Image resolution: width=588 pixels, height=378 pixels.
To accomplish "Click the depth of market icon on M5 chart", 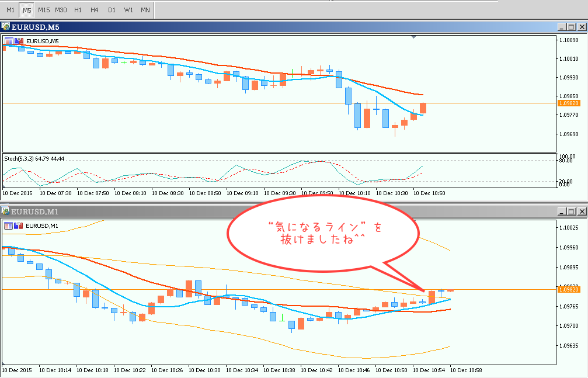I will pos(19,41).
